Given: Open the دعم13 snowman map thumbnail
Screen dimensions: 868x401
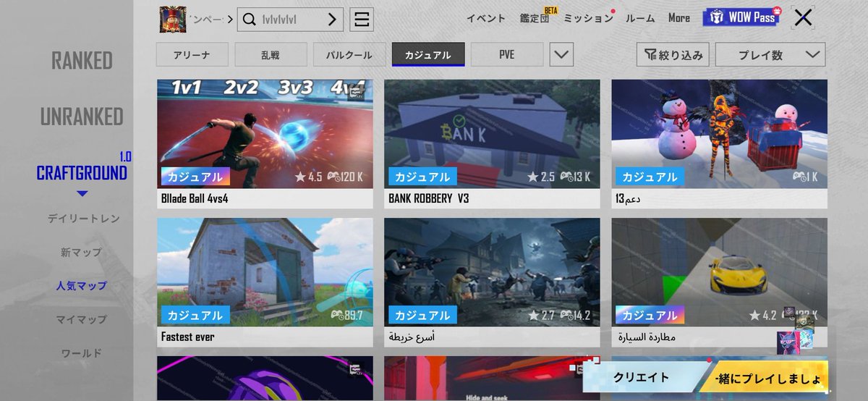Looking at the screenshot, I should click(x=719, y=134).
